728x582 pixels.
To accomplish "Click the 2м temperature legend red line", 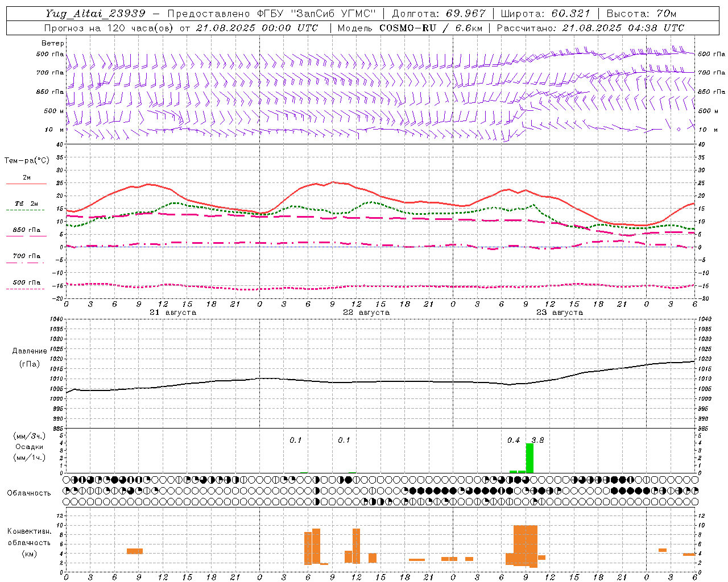I will click(26, 184).
